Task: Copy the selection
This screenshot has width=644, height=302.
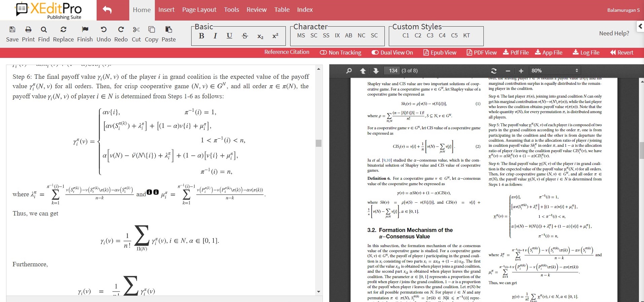Action: (151, 30)
